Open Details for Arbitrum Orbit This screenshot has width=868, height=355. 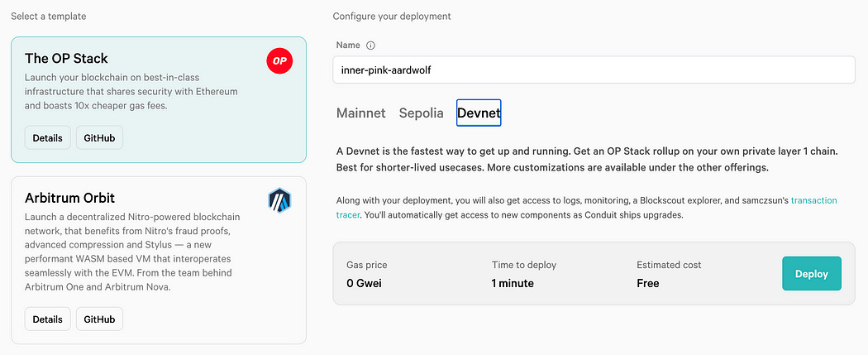click(48, 319)
